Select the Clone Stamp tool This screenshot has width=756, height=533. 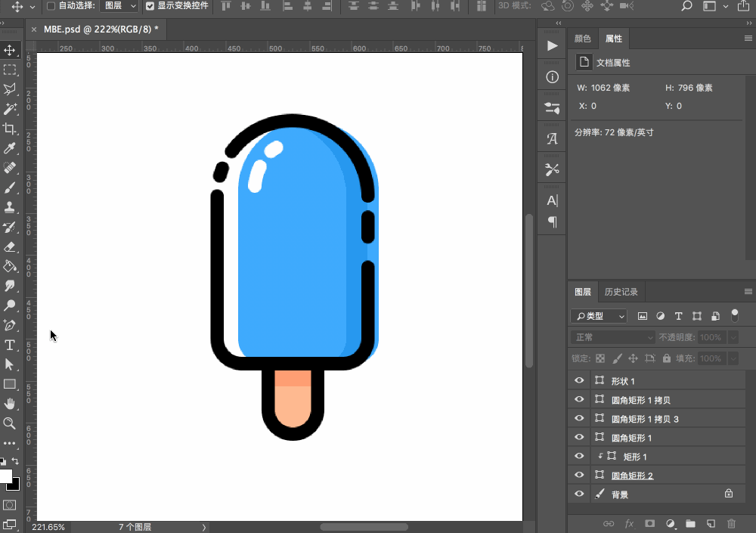click(x=10, y=207)
